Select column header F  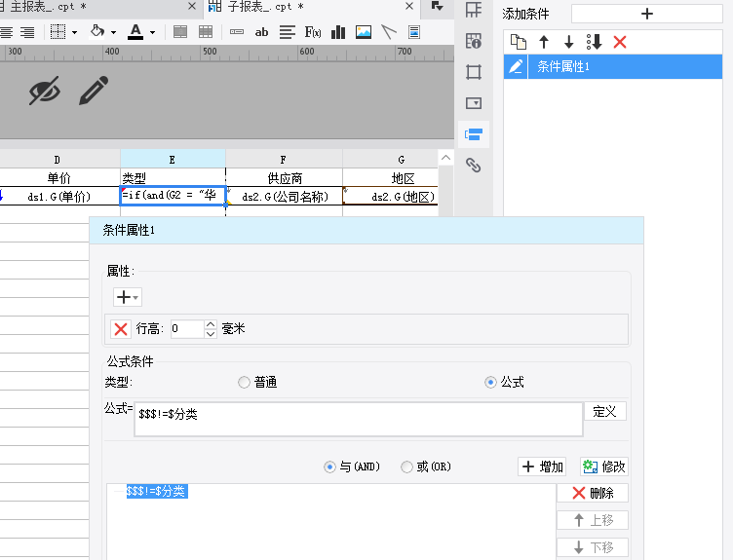click(284, 160)
